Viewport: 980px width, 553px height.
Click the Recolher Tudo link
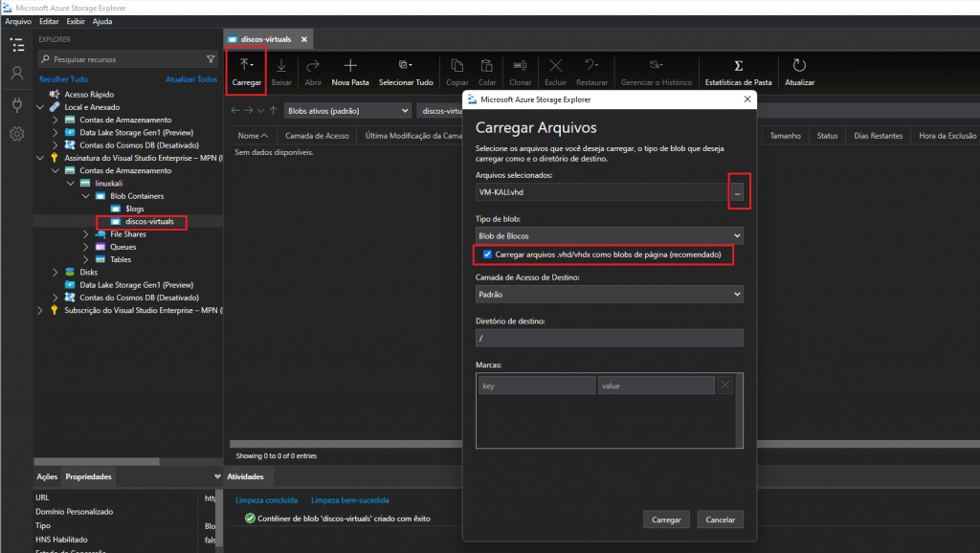[63, 79]
